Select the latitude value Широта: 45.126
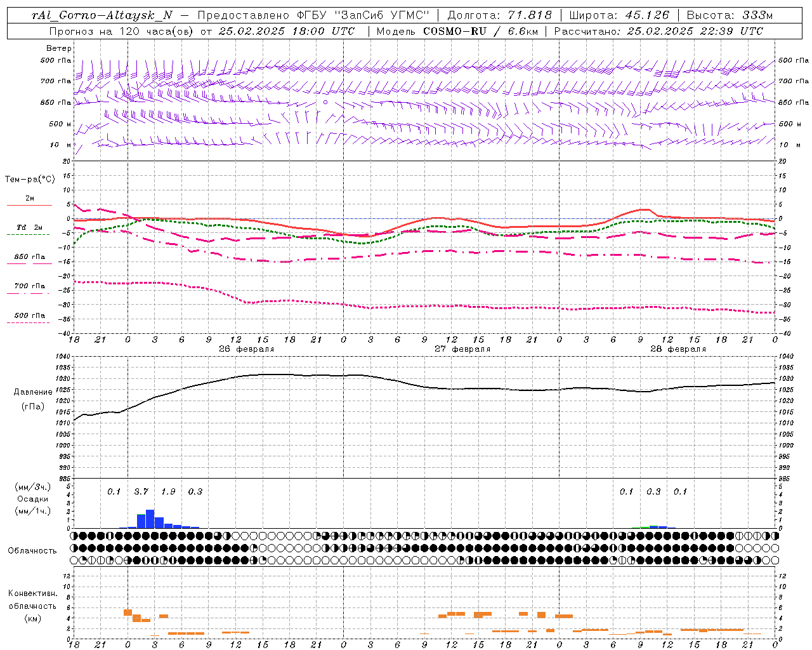 tap(619, 15)
